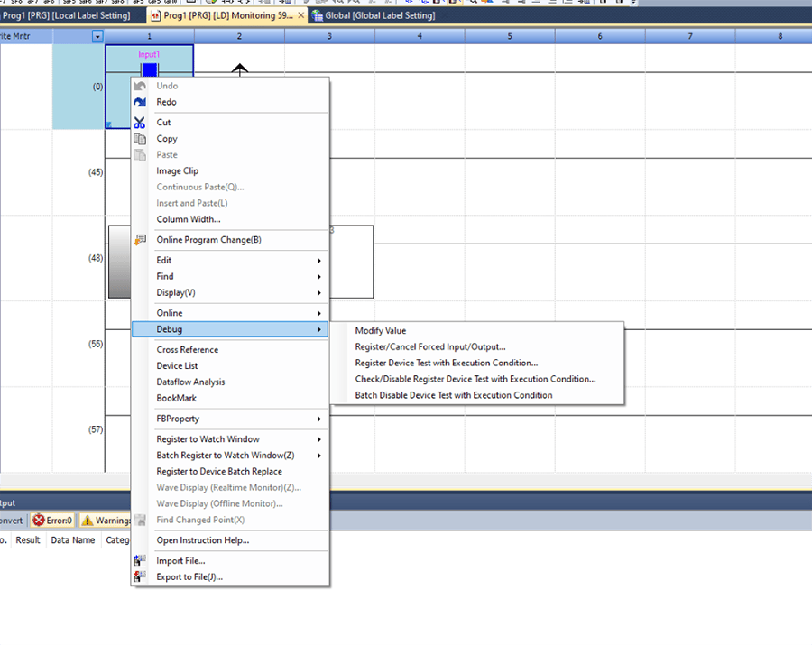
Task: Select Online Program Change(B)
Action: click(x=230, y=240)
